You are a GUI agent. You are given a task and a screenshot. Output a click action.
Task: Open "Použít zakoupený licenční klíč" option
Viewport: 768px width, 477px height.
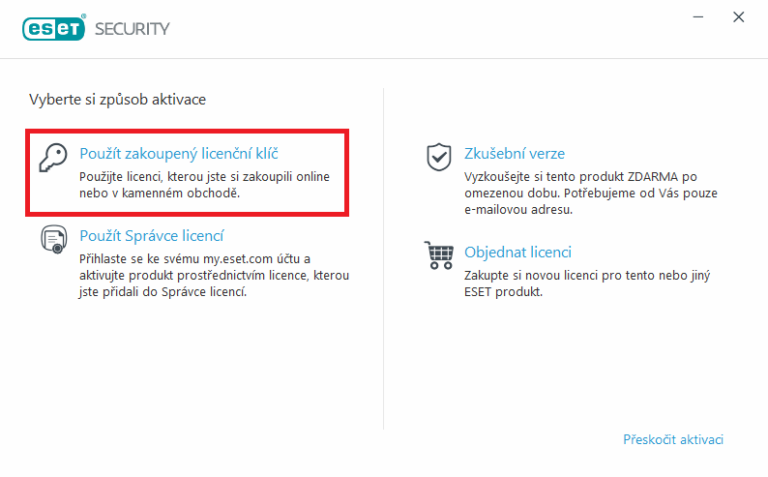[179, 154]
